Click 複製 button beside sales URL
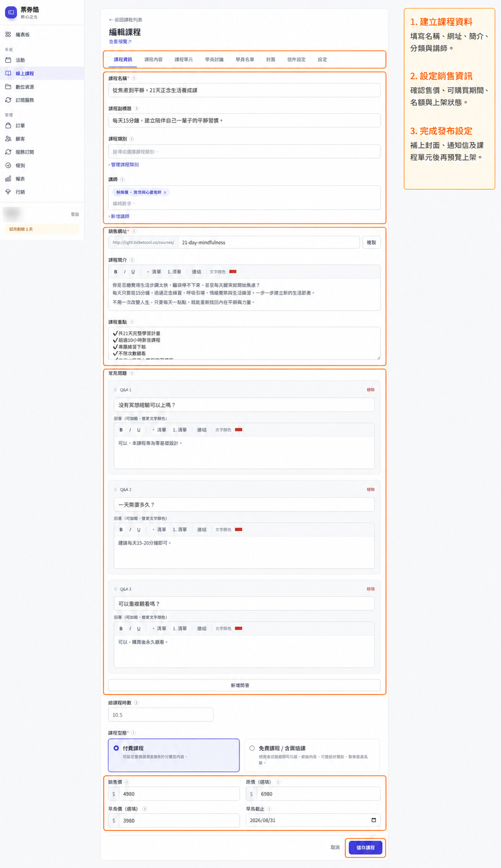The image size is (501, 868). tap(371, 243)
